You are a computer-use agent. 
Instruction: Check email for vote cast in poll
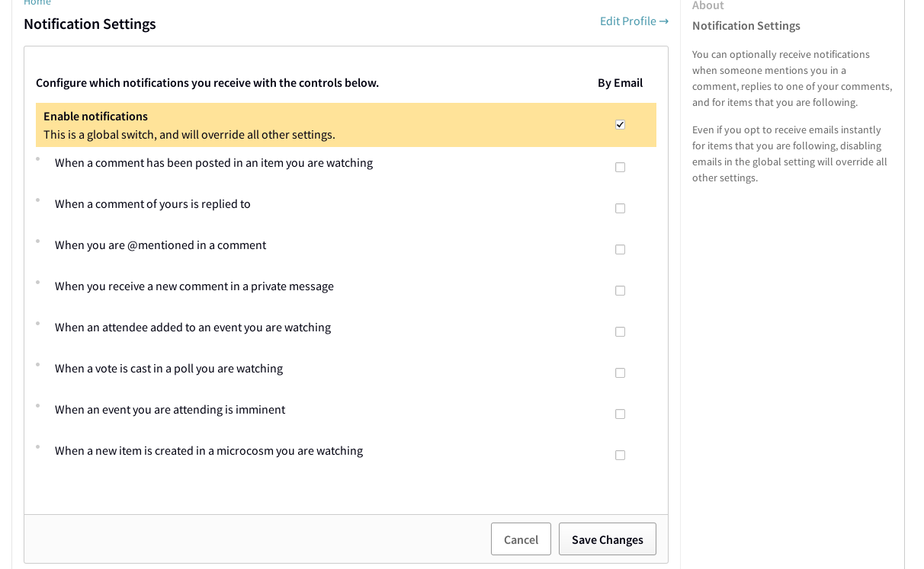tap(620, 372)
